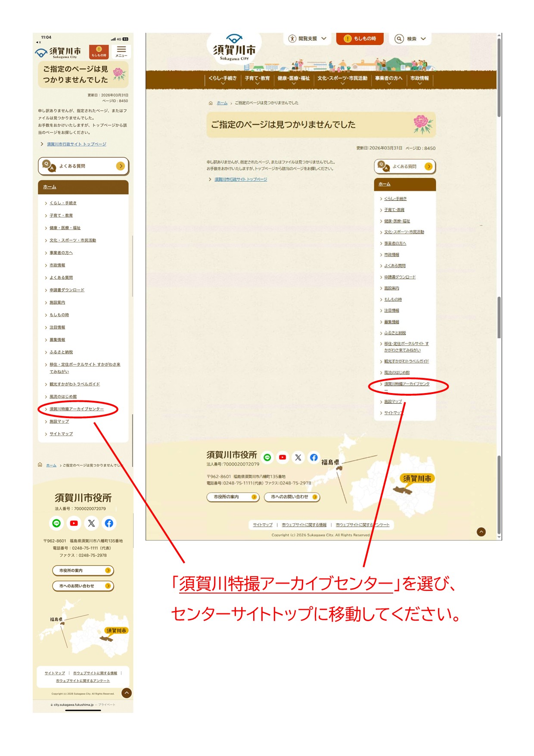Click the Q&A icon on desktop よくある質問
The height and width of the screenshot is (756, 534).
click(383, 166)
